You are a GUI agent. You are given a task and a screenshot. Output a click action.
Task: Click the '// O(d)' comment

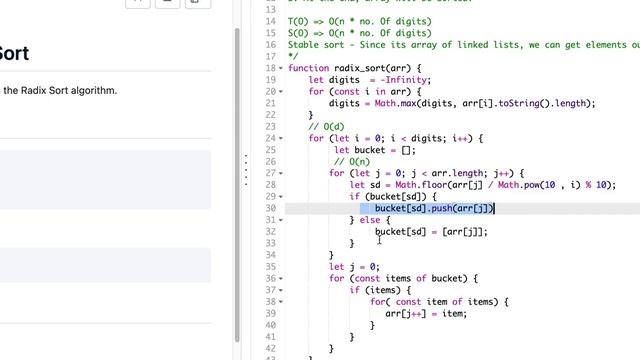(x=326, y=127)
